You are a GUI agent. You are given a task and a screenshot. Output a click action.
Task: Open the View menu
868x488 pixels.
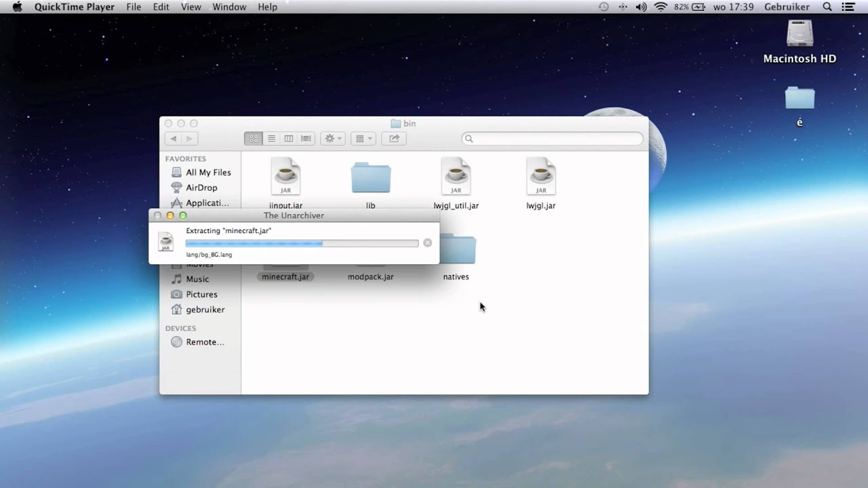point(191,7)
